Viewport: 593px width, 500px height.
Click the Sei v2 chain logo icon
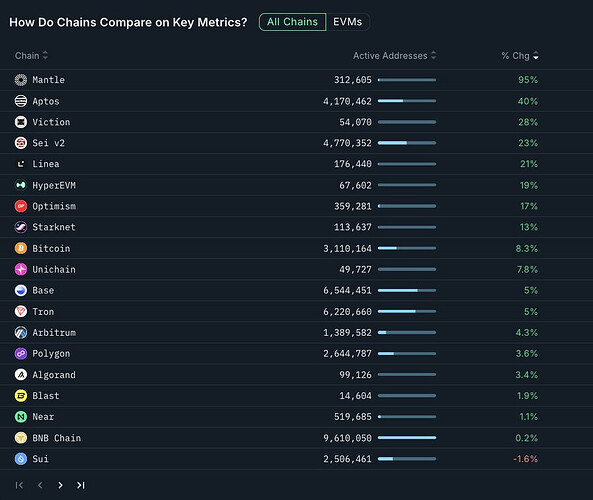point(21,143)
